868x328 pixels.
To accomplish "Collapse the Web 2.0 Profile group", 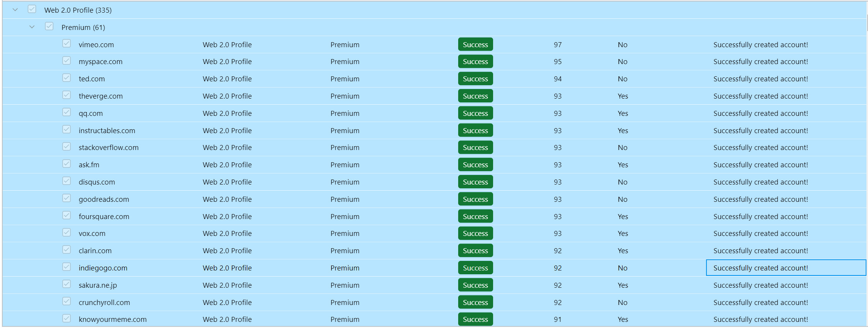I will (15, 10).
